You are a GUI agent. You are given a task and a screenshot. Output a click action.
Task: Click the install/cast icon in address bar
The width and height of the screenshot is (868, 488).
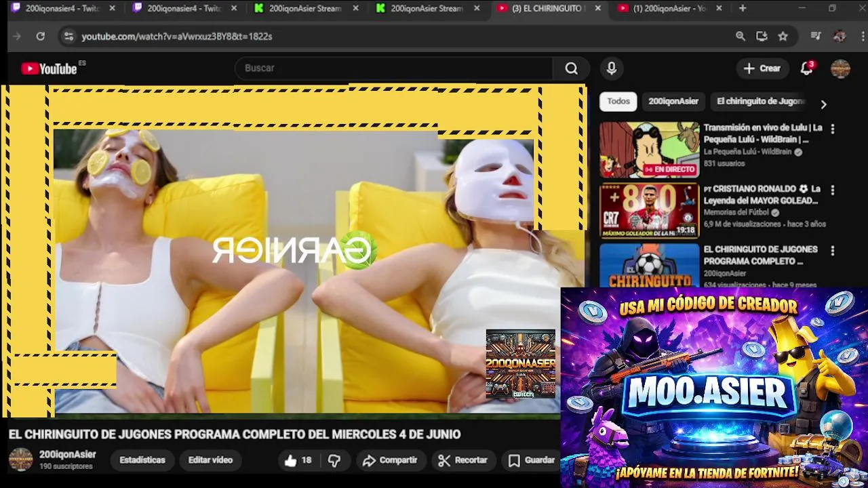point(762,37)
